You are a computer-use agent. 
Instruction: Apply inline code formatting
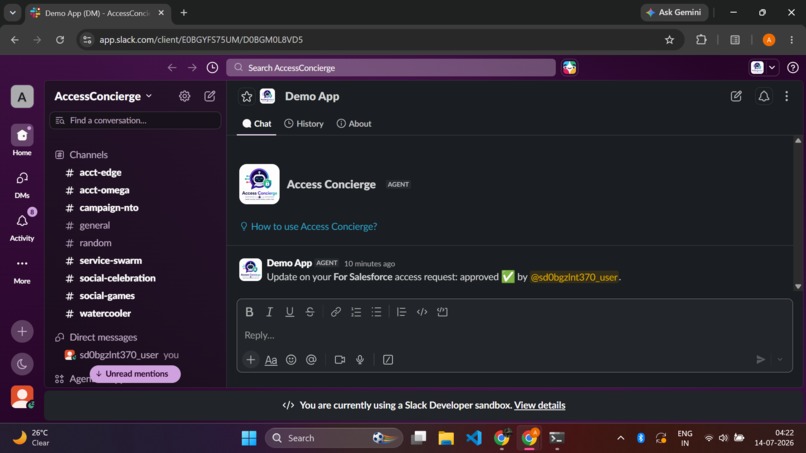422,312
